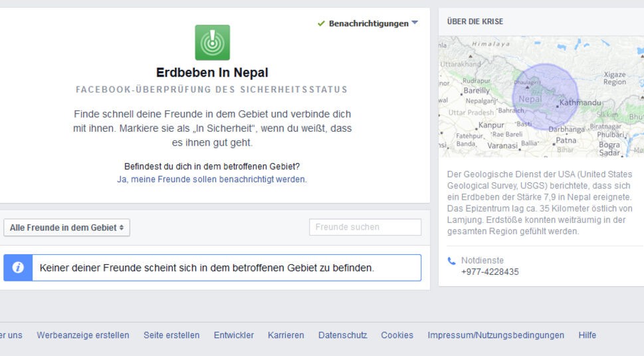Click the green checkmark beside Benachrichtigungen
The image size is (644, 356).
pyautogui.click(x=321, y=23)
